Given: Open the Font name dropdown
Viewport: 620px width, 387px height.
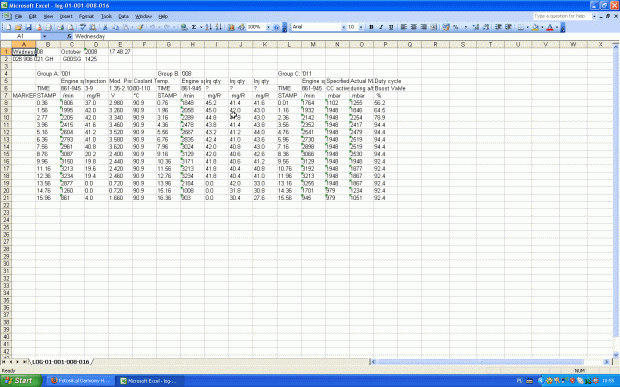Looking at the screenshot, I should point(343,27).
